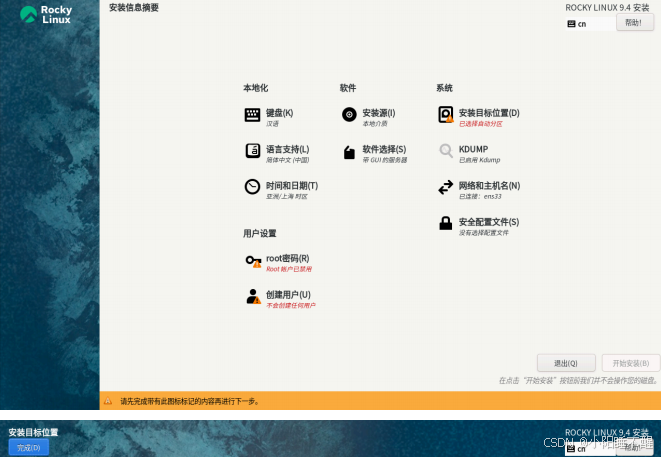Click the Rocky Linux logo
661x457 pixels.
(46, 14)
